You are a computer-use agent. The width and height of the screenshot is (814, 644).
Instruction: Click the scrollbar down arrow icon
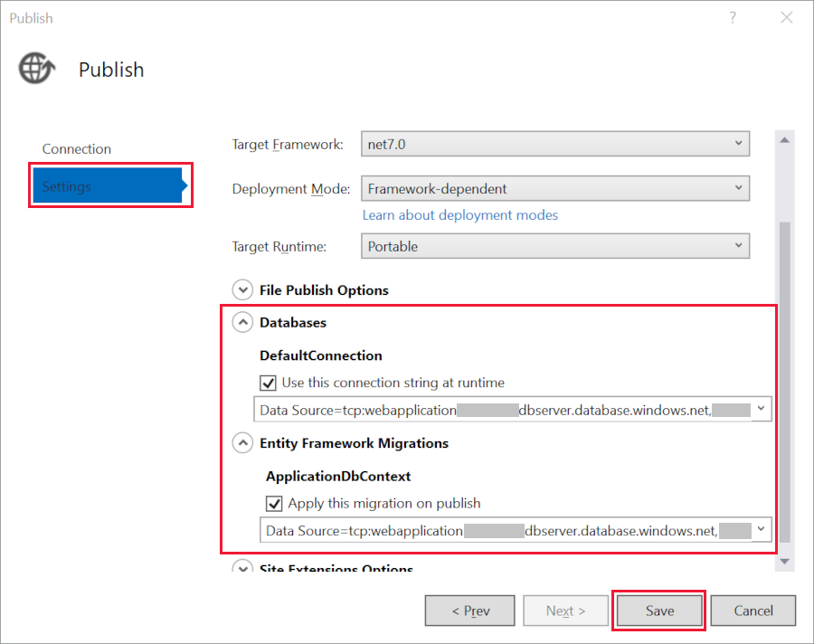point(784,561)
